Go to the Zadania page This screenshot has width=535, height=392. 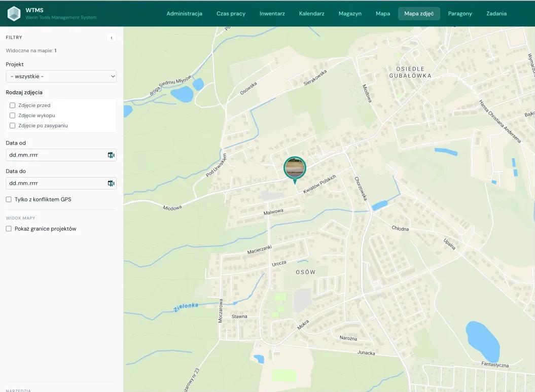pyautogui.click(x=496, y=14)
